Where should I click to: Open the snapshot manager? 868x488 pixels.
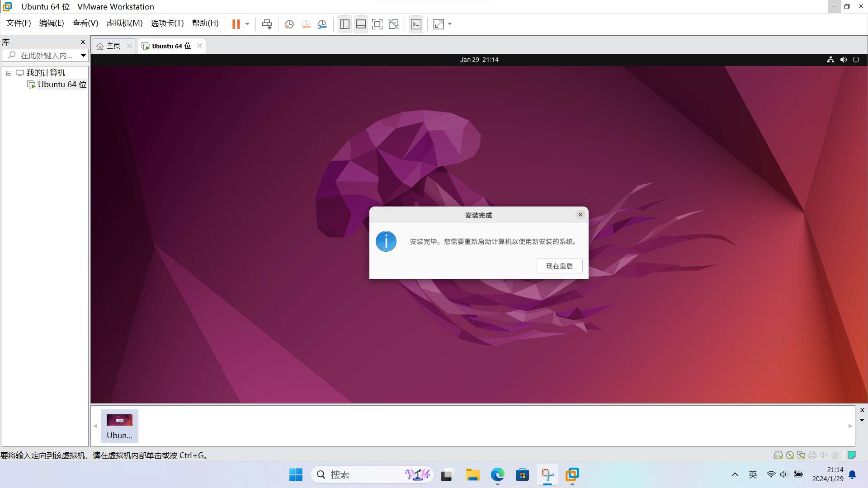click(x=322, y=24)
